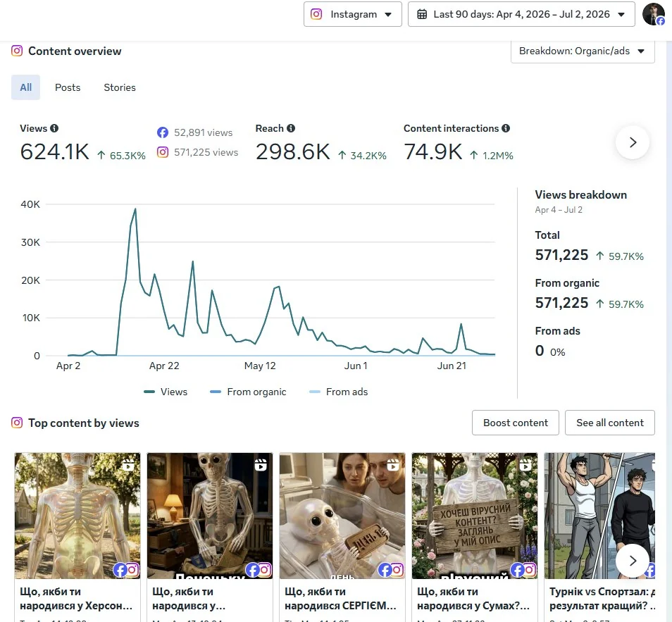Viewport: 672px width, 622px height.
Task: Click next arrow in top content carousel
Action: click(x=633, y=561)
